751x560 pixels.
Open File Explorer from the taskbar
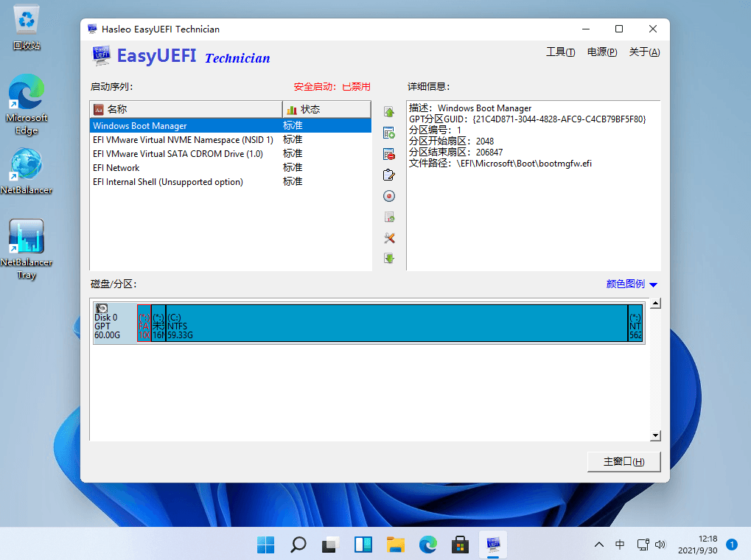coord(396,545)
